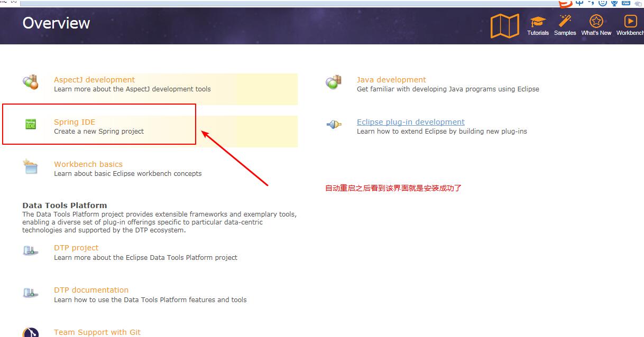Open the Tutorials page
Image resolution: width=644 pixels, height=337 pixels.
coord(538,26)
